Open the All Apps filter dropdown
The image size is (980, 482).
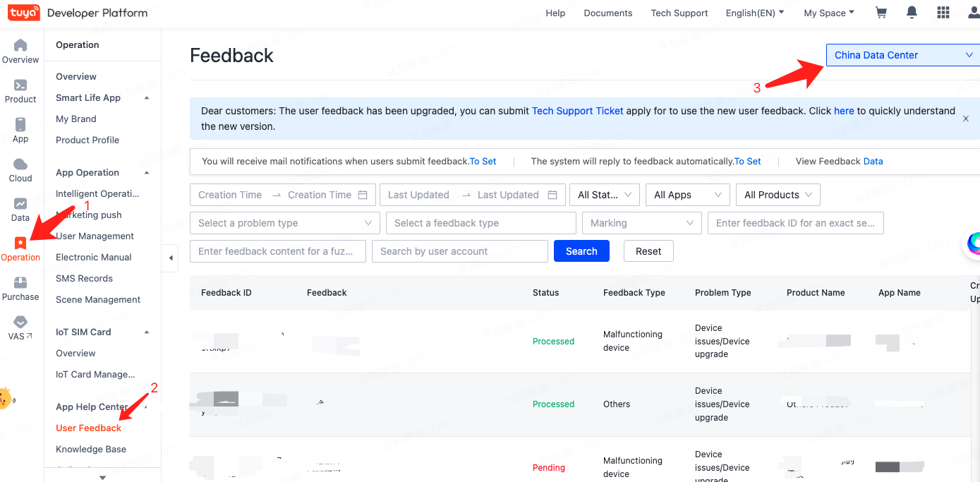[688, 195]
